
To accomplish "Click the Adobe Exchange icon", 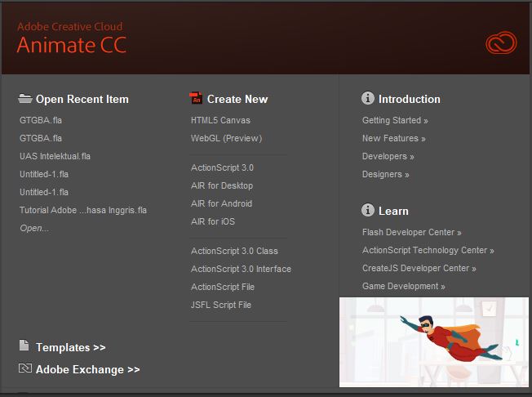I will point(25,368).
